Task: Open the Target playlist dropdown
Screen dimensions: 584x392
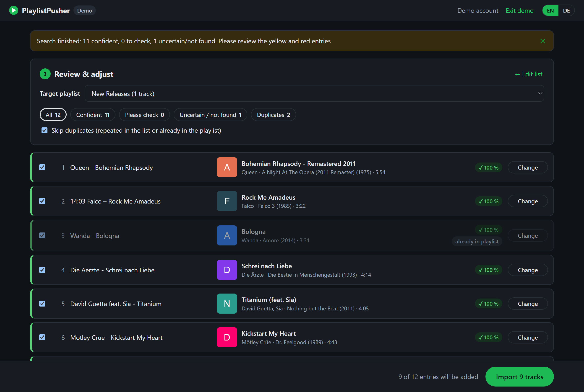Action: click(314, 93)
